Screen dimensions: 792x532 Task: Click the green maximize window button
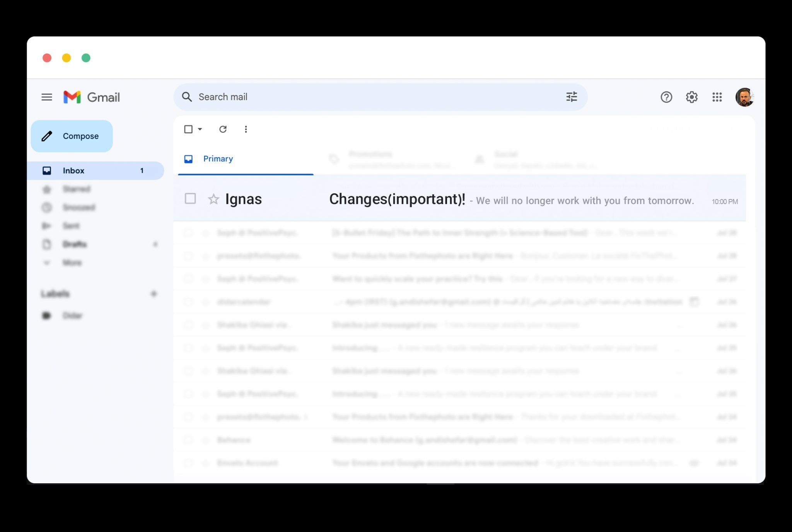(x=86, y=58)
